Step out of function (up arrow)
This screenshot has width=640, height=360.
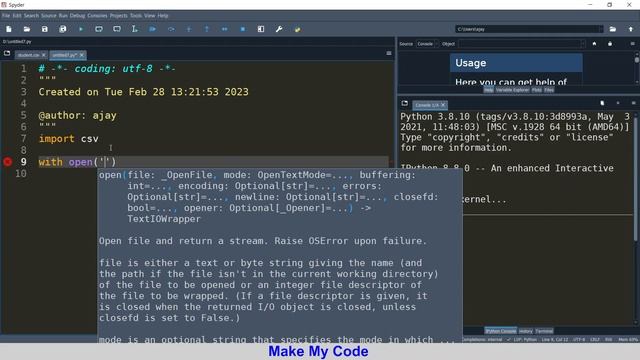[207, 29]
